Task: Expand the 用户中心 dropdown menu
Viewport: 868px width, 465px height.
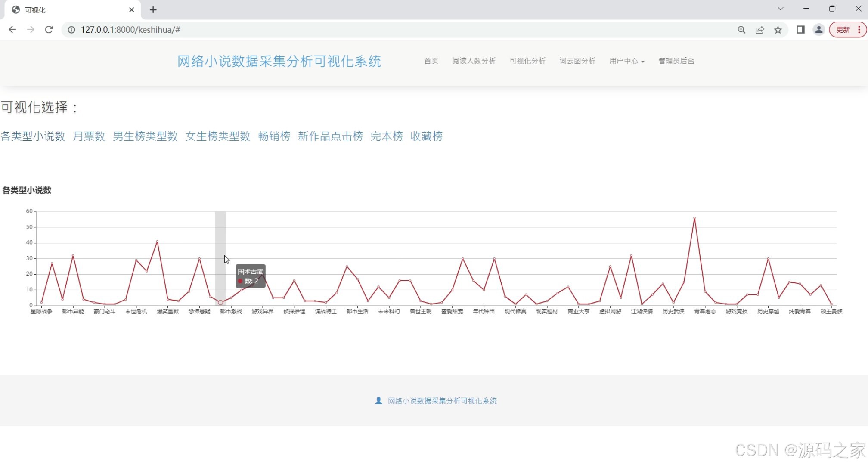Action: tap(626, 61)
